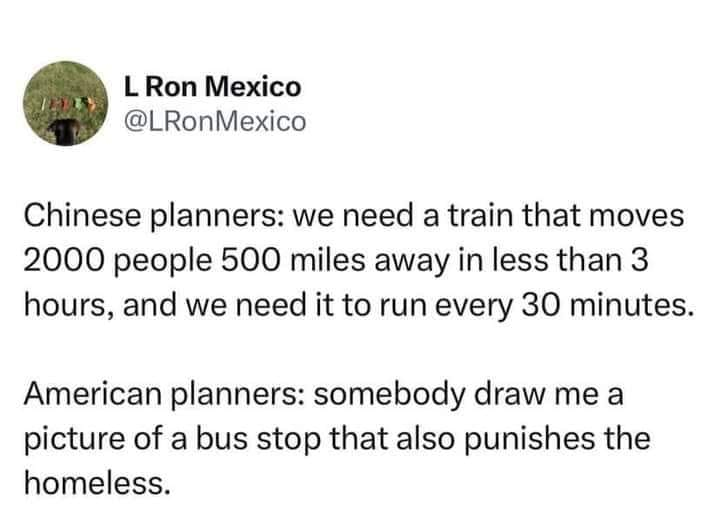Click the display name L Ron Mexico
720x531 pixels.
213,86
